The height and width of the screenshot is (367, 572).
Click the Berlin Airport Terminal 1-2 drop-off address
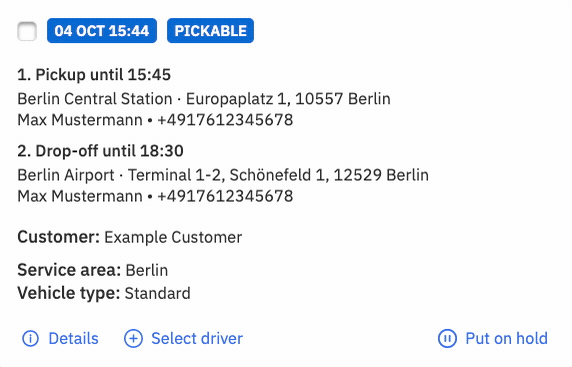[223, 175]
